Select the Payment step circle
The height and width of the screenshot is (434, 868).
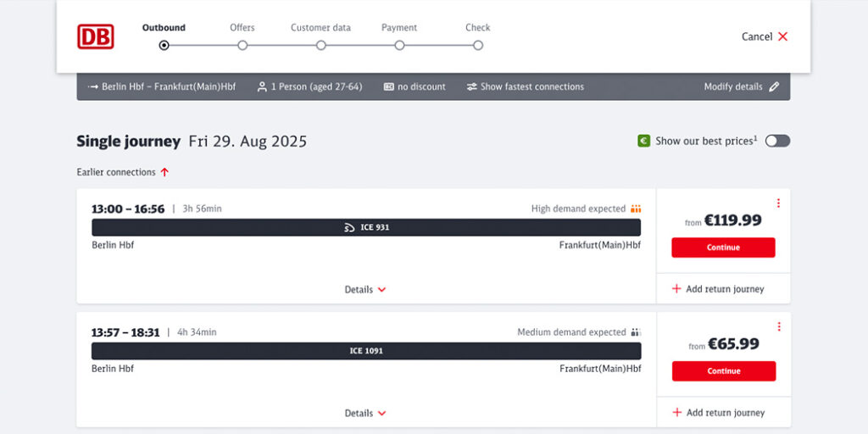tap(400, 46)
